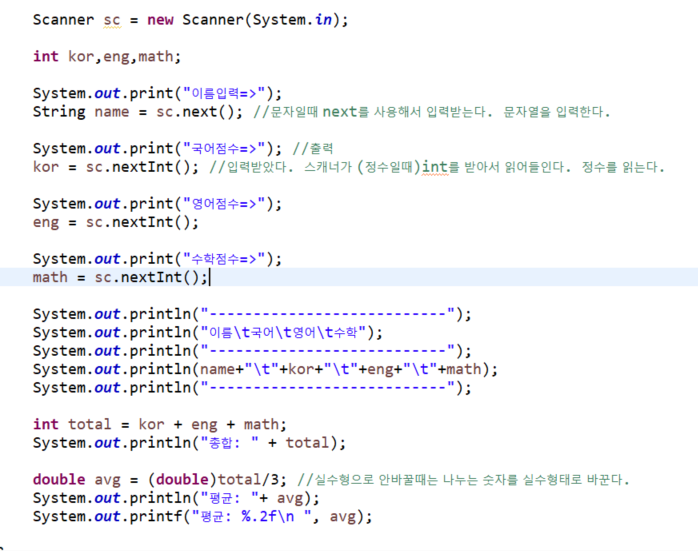Click the print line containing "영어점수=>"
Viewport: 698px width, 551px height.
click(x=157, y=204)
